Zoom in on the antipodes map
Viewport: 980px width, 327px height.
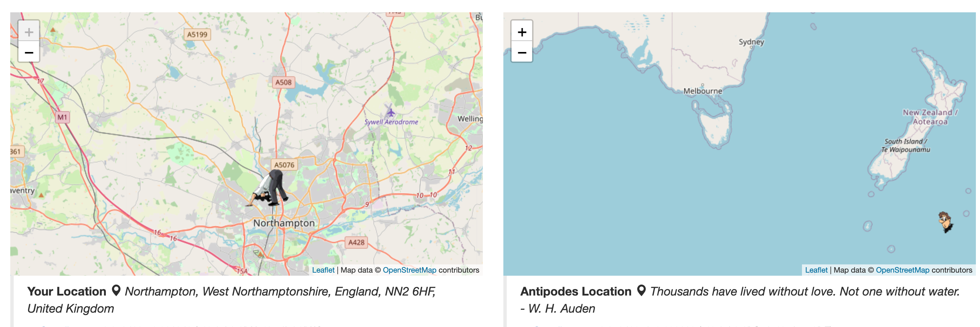(522, 32)
